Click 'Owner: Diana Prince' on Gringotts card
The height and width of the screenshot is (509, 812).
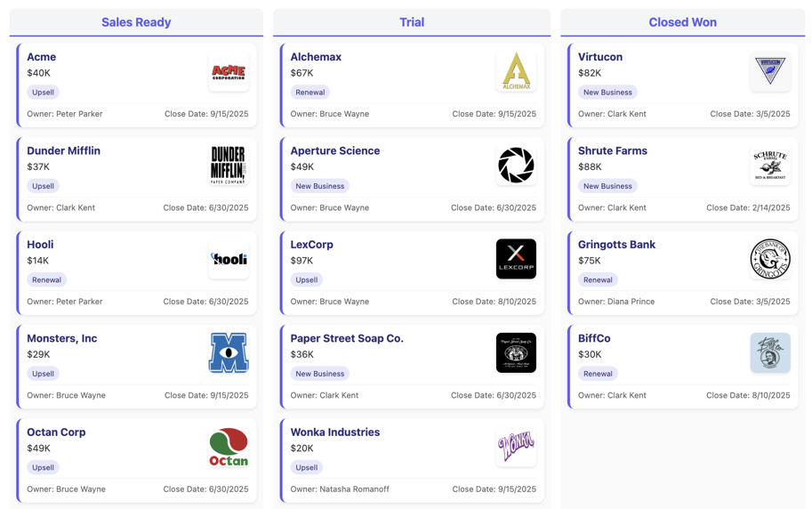(616, 302)
